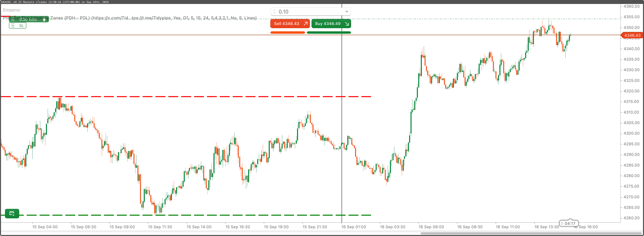644x236 pixels.
Task: Click the 04:17 candle countdown timer
Action: coord(569,223)
